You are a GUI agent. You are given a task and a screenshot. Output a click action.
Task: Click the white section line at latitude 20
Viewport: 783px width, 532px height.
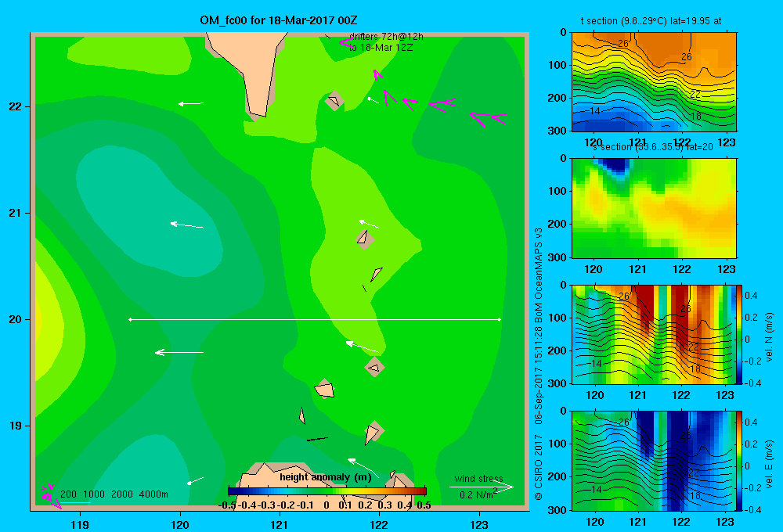315,319
